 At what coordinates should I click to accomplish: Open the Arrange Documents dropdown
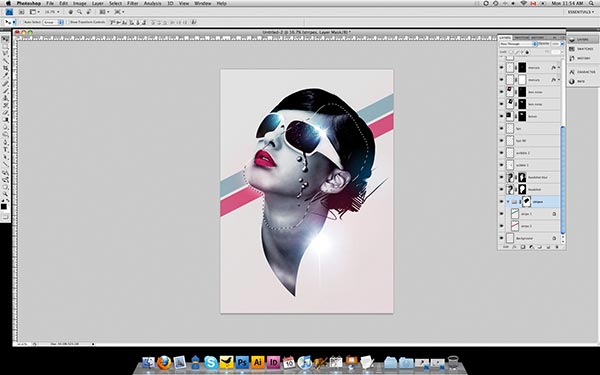(103, 12)
